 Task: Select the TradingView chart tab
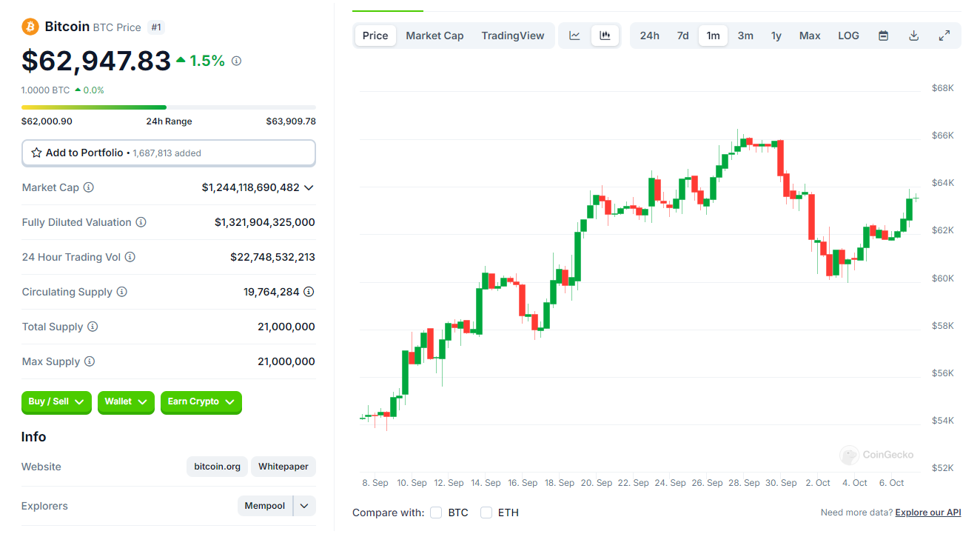click(513, 36)
